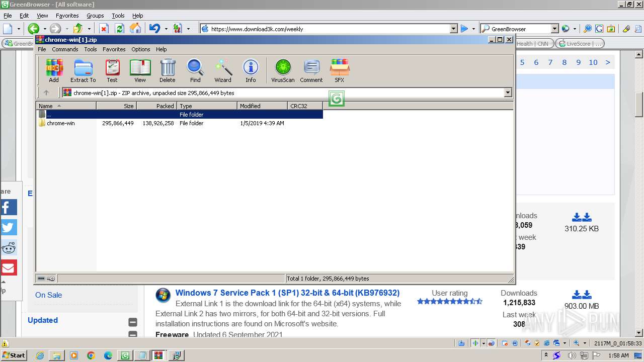The width and height of the screenshot is (644, 362).
Task: Go to page 10 of results
Action: (593, 62)
